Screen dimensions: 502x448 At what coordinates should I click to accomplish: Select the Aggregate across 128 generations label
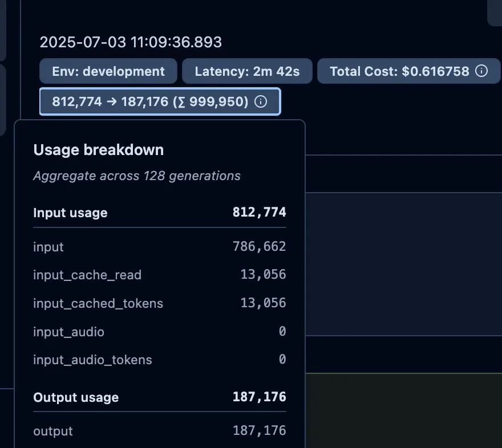tap(136, 176)
